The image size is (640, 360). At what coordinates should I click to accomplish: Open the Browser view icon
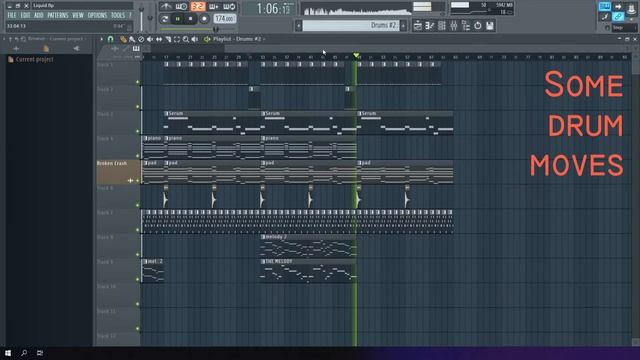(466, 26)
